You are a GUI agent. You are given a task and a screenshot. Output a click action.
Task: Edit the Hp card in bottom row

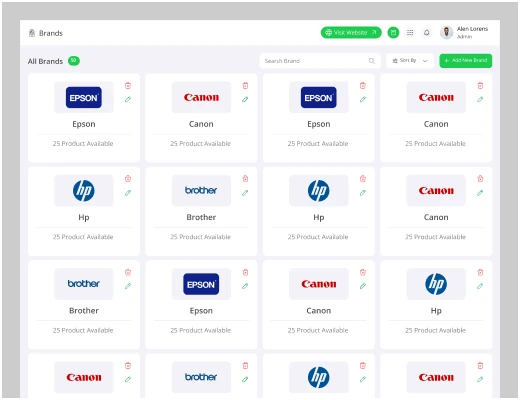(363, 379)
